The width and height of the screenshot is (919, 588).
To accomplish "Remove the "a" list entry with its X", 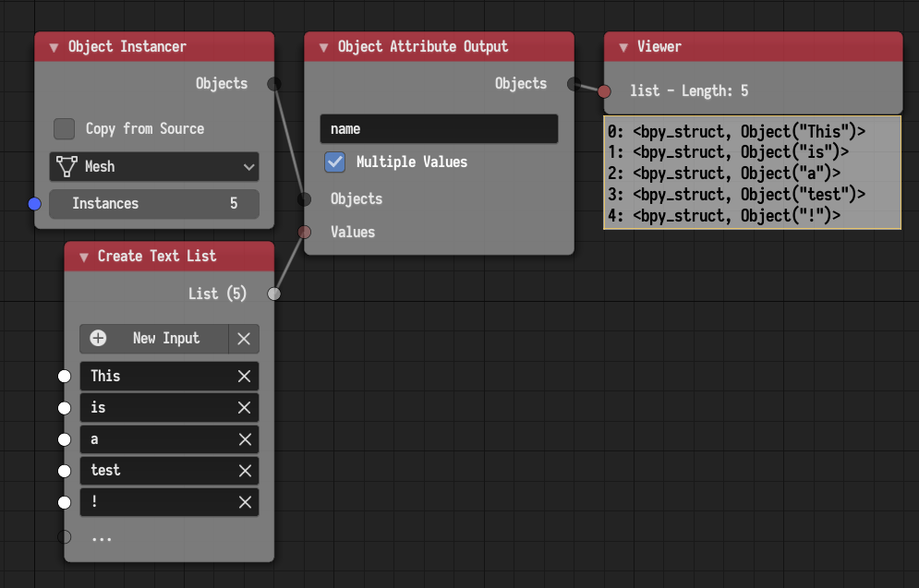I will pyautogui.click(x=245, y=439).
